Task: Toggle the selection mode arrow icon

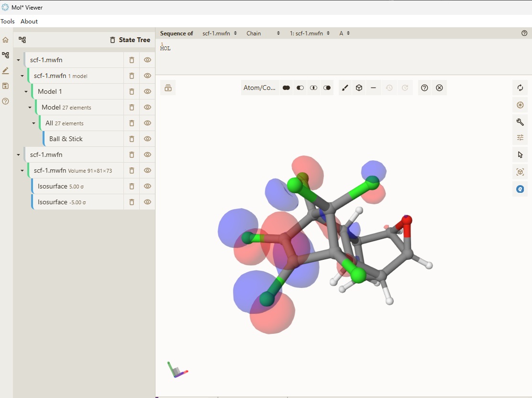Action: click(520, 155)
